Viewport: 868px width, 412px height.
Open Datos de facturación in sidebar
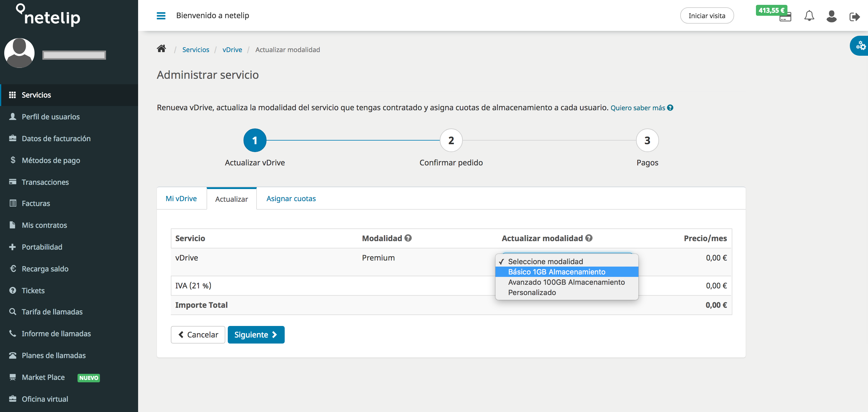tap(69, 138)
